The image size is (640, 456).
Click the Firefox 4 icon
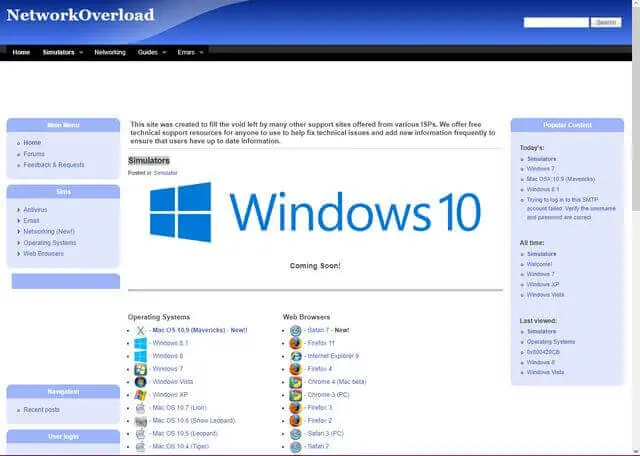pos(296,369)
